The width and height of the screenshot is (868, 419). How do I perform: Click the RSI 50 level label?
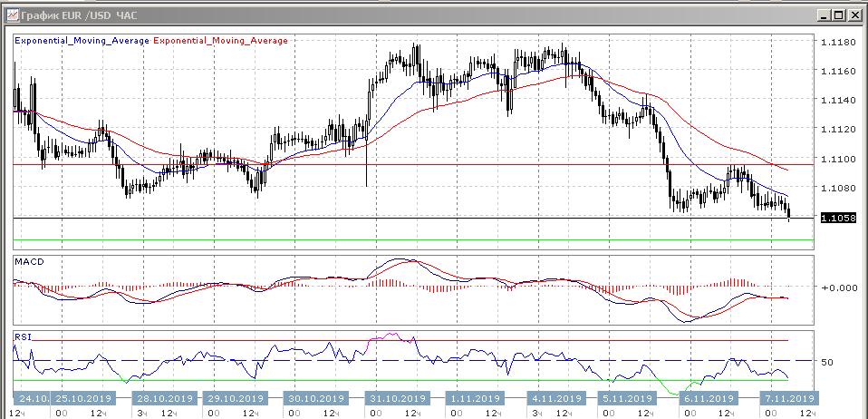point(826,363)
